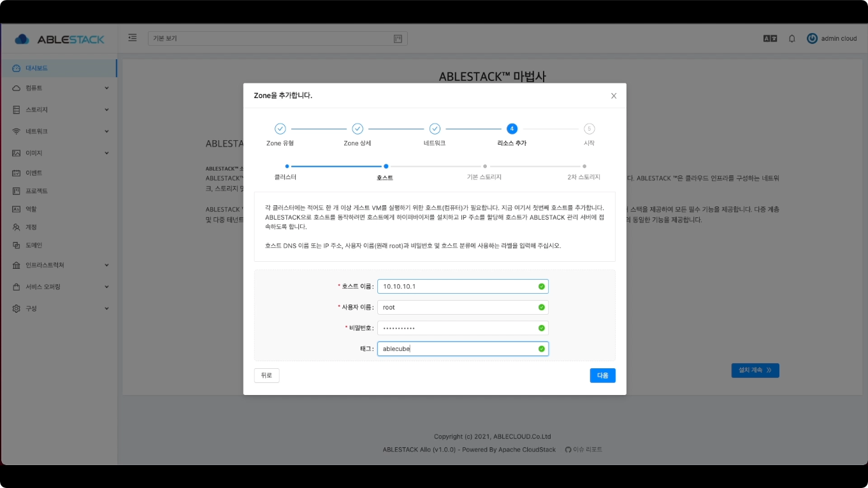Image resolution: width=868 pixels, height=488 pixels.
Task: Click the 사용자 이름 input field
Action: pos(463,307)
